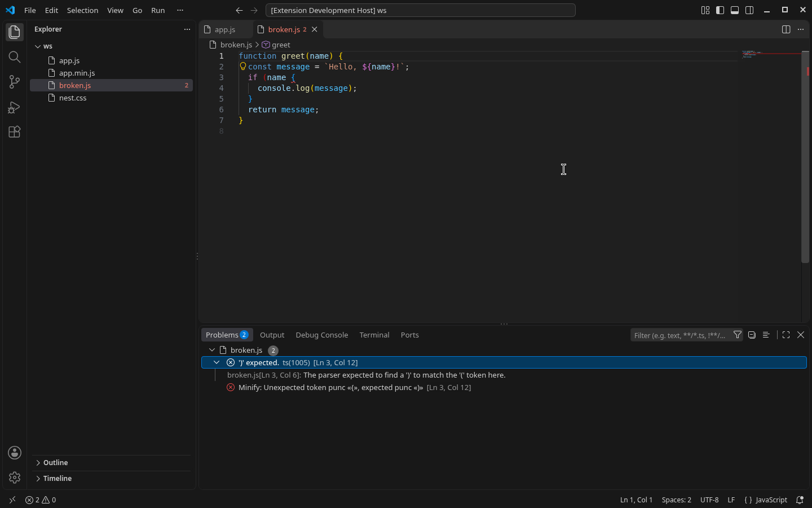This screenshot has height=508, width=812.
Task: Select app.min.js in Explorer
Action: coord(111,73)
